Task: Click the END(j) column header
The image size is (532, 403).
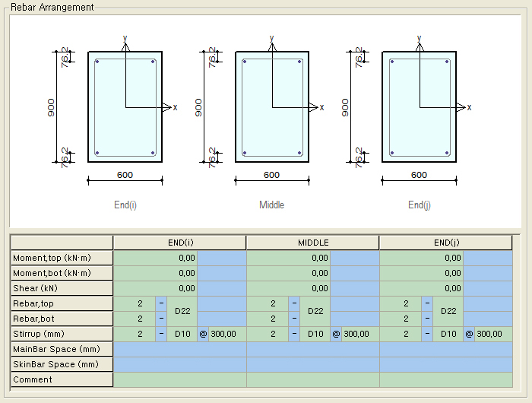Action: click(x=446, y=243)
